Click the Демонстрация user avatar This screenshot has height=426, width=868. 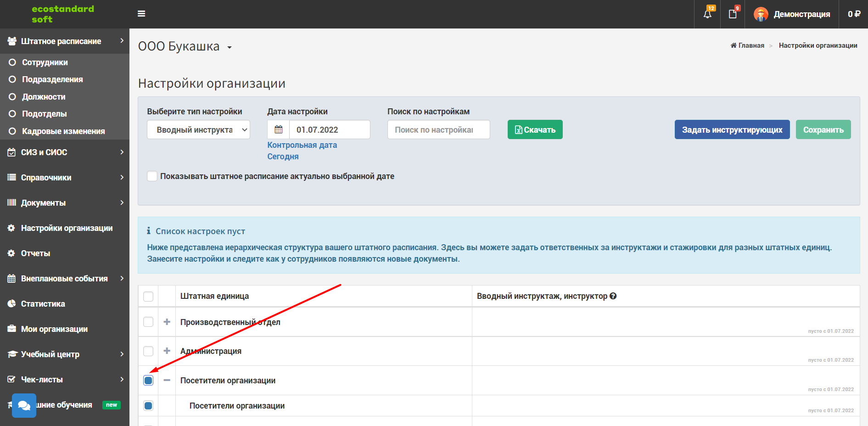761,14
